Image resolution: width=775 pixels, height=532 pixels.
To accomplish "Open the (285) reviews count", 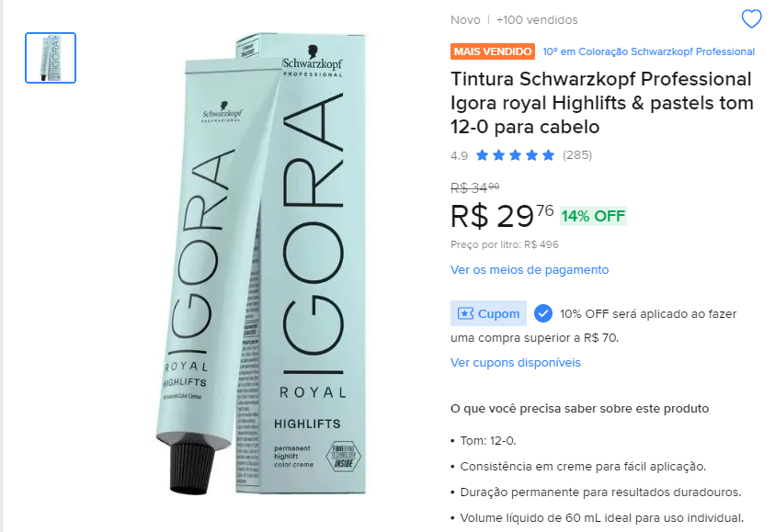I will tap(576, 155).
